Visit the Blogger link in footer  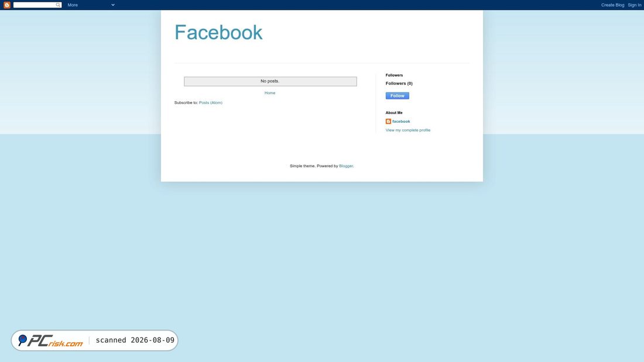pos(346,166)
